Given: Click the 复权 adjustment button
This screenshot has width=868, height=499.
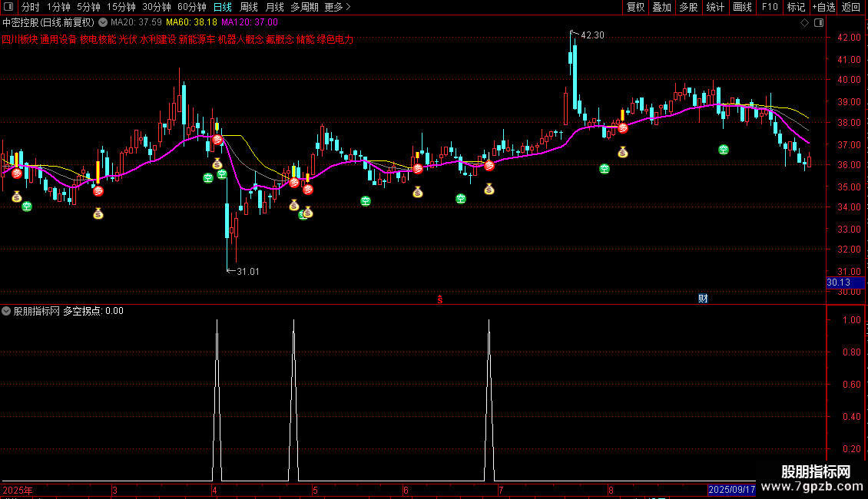Looking at the screenshot, I should 635,7.
